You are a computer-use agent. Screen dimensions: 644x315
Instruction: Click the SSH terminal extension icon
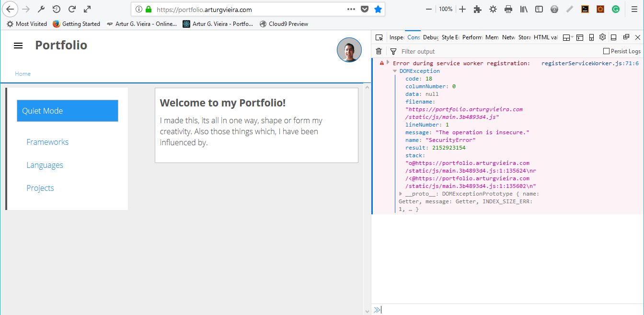click(585, 9)
